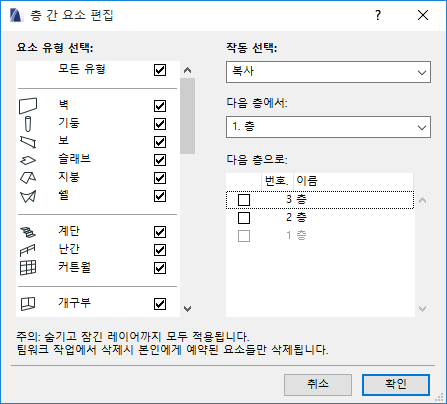The height and width of the screenshot is (404, 447).
Task: Toggle the 지붕 checkbox
Action: (160, 178)
